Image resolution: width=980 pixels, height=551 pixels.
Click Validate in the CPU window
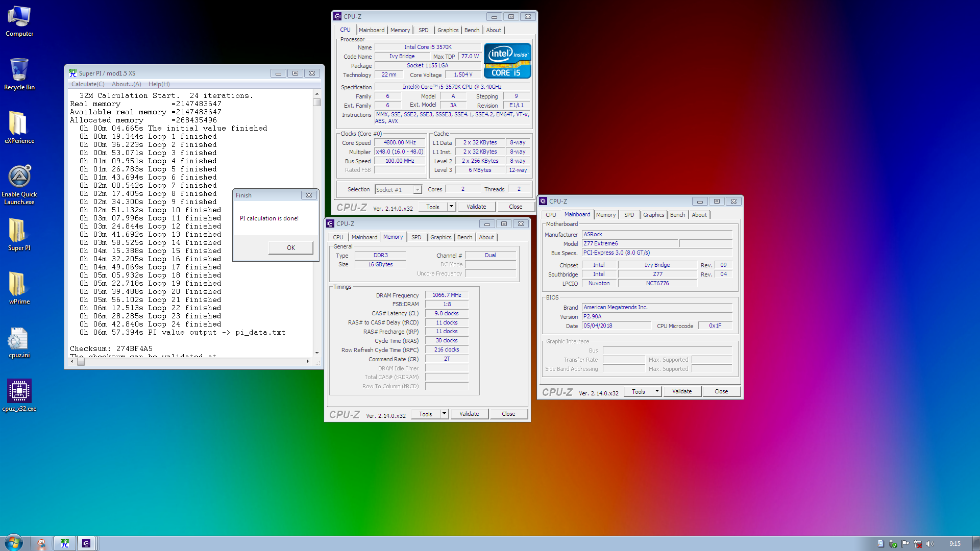tap(476, 207)
